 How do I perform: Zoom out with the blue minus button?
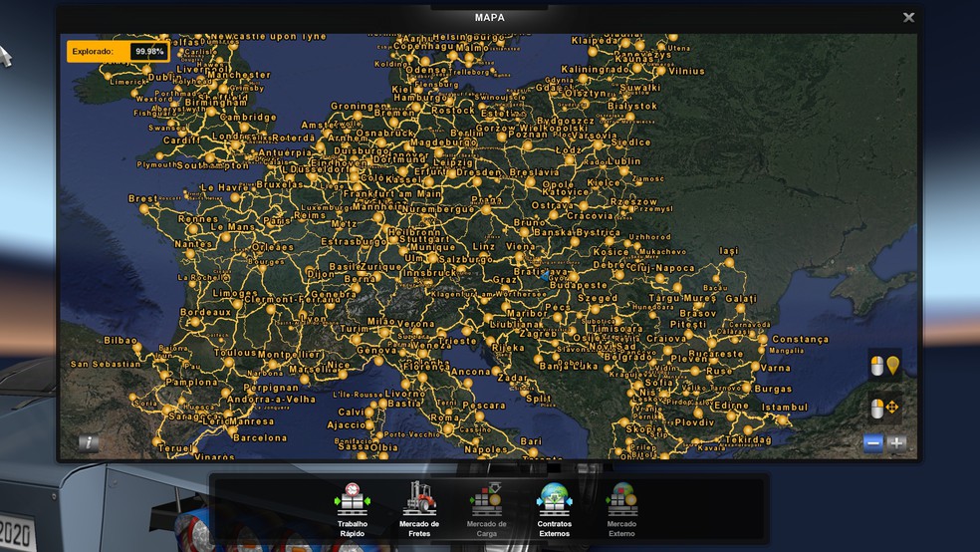point(873,443)
